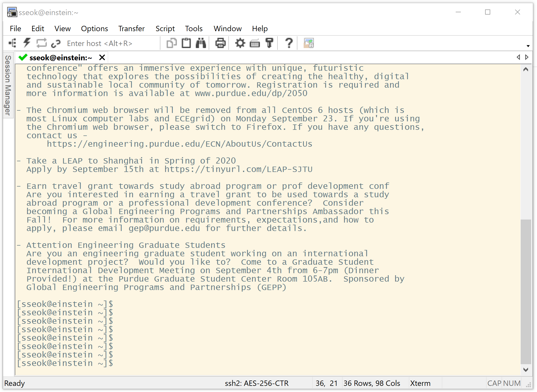Click the Paste clipboard icon
The width and height of the screenshot is (537, 392).
tap(186, 43)
